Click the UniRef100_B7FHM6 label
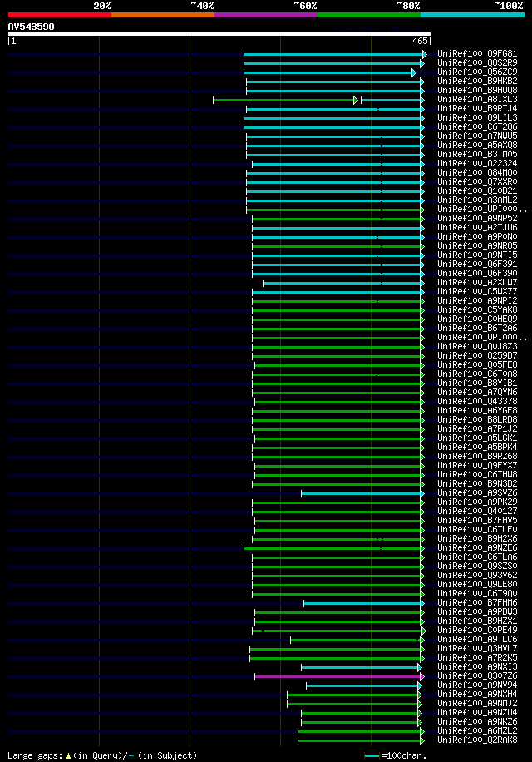The width and height of the screenshot is (532, 762). click(x=477, y=603)
